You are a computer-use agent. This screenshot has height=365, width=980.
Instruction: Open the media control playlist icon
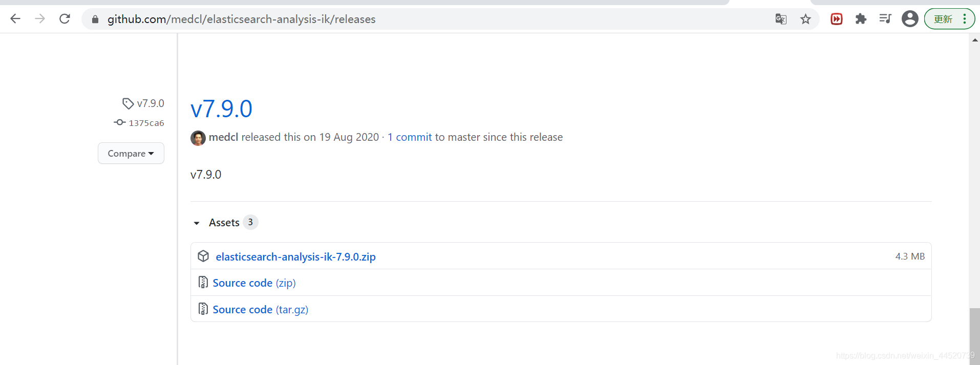885,19
